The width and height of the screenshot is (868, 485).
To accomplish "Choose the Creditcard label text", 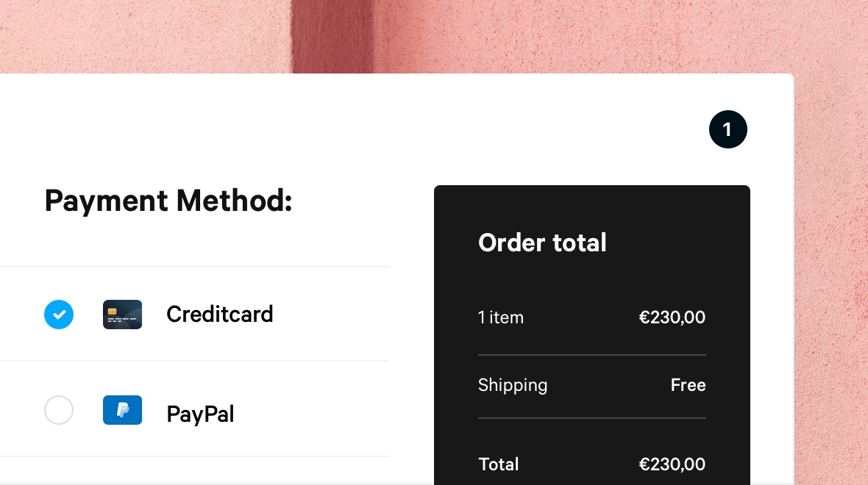I will [x=220, y=314].
